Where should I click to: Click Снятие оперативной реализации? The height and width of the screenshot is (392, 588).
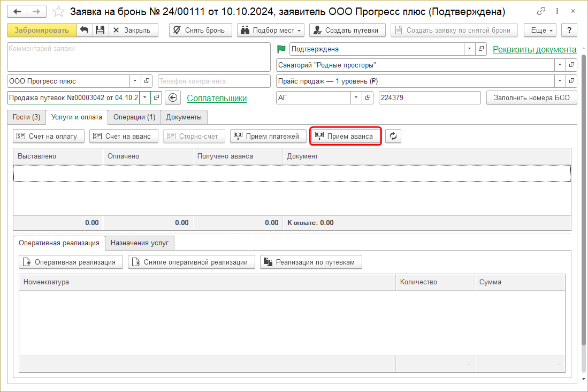pyautogui.click(x=191, y=262)
